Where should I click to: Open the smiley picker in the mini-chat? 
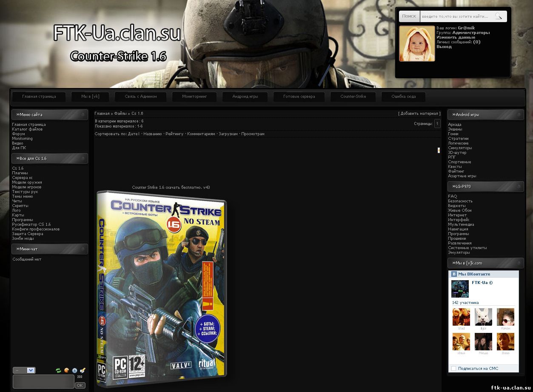(x=66, y=370)
